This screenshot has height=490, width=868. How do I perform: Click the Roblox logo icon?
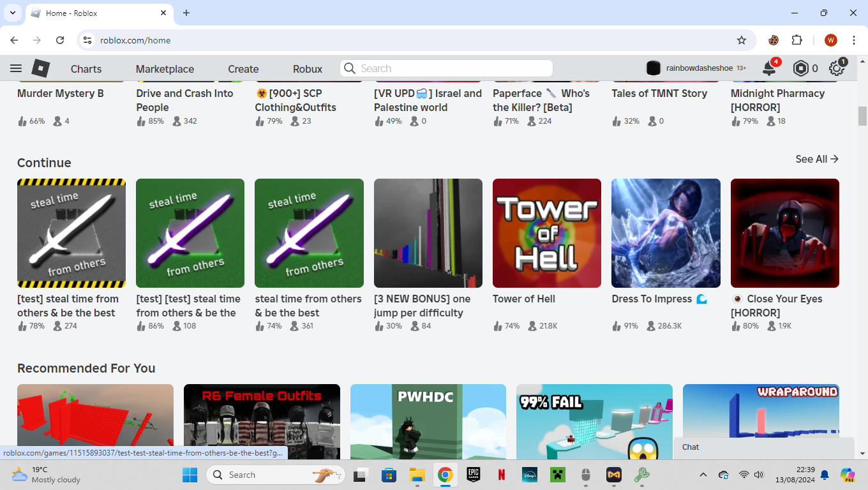[41, 68]
